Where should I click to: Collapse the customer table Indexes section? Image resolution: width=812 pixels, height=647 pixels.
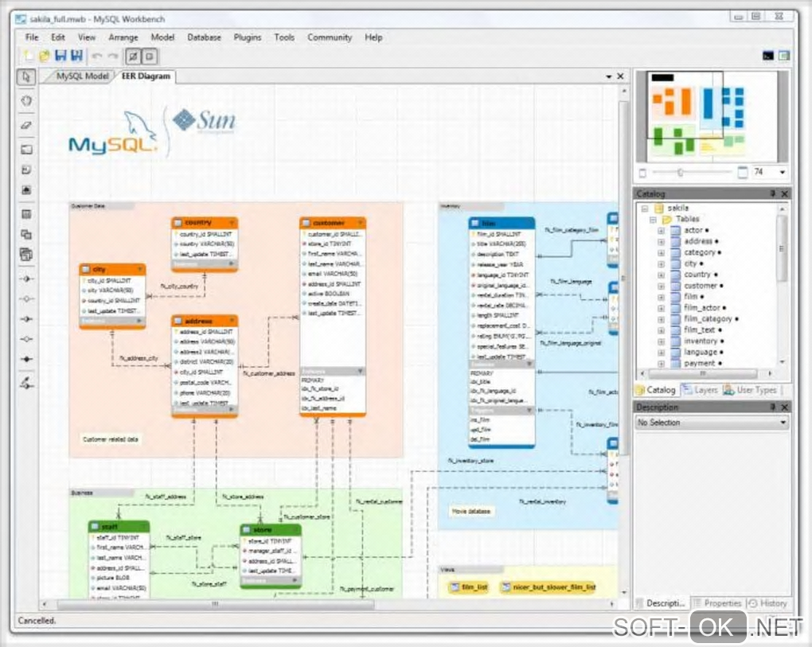point(360,371)
